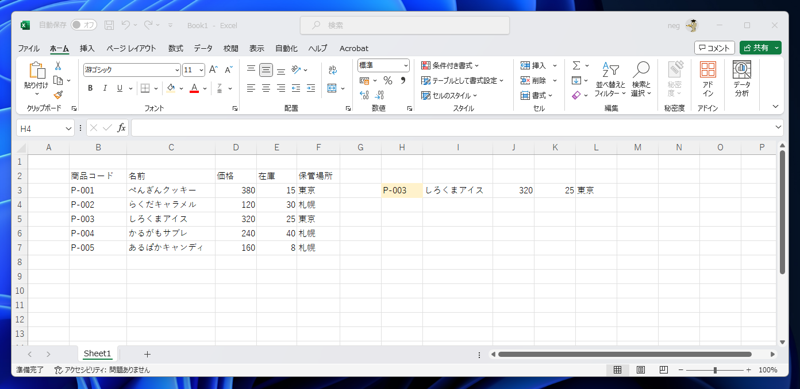Toggle left text alignment
This screenshot has width=800, height=389.
[251, 88]
